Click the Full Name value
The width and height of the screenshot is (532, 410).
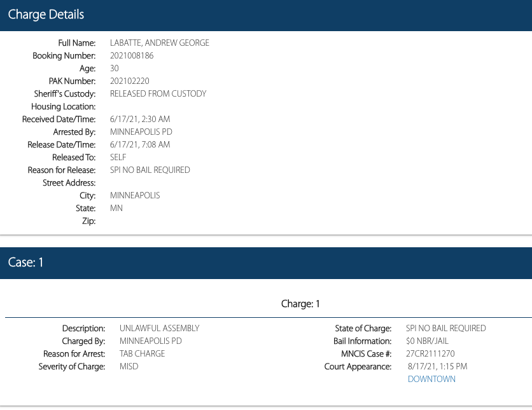[159, 43]
